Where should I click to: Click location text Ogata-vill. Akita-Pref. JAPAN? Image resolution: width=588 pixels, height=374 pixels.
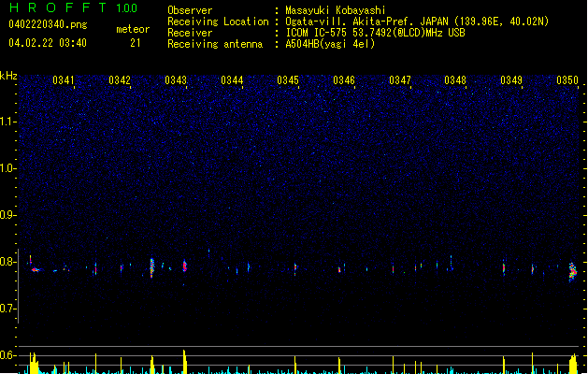(367, 22)
